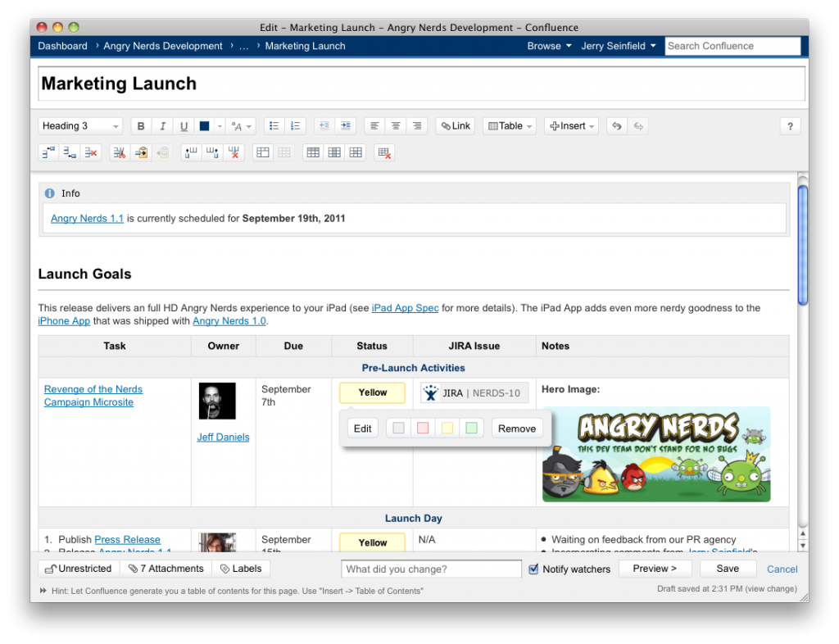
Task: Insert a numbered list
Action: (295, 126)
